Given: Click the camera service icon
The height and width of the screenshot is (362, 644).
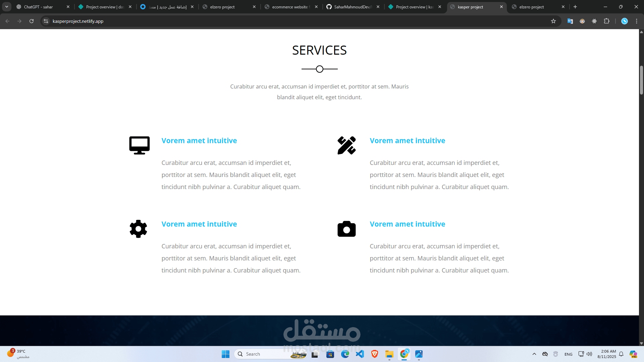Looking at the screenshot, I should tap(346, 229).
